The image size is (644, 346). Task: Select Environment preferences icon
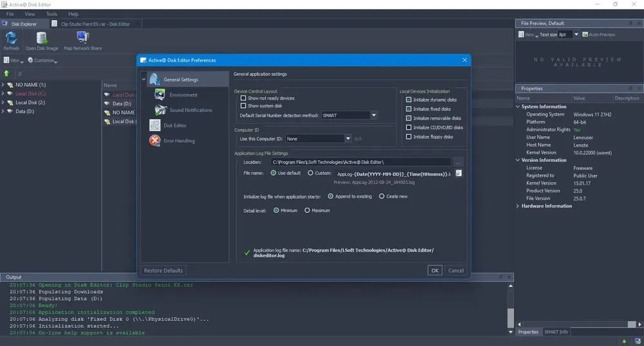[x=160, y=95]
